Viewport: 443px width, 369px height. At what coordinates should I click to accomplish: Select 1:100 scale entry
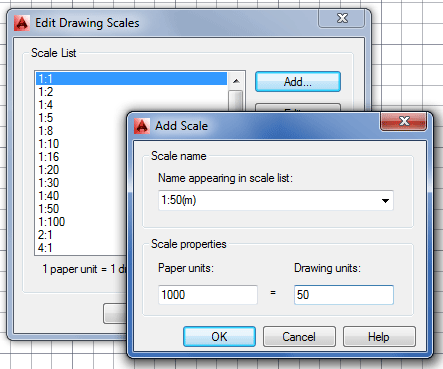[x=52, y=222]
